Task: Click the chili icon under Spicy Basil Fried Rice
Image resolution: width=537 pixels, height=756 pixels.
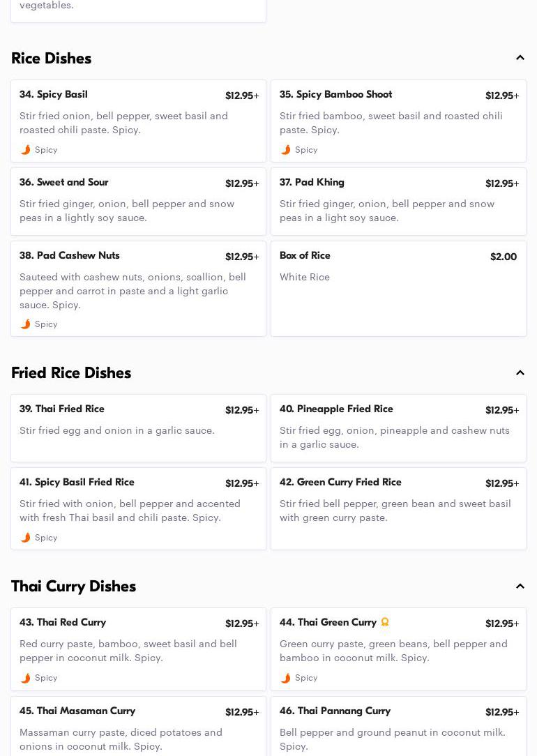Action: coord(26,538)
